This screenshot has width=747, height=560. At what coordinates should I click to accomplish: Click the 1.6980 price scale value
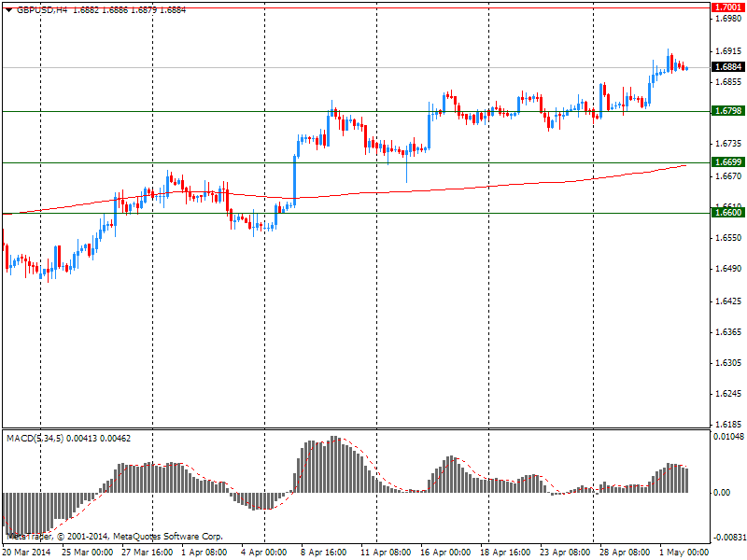(x=728, y=18)
